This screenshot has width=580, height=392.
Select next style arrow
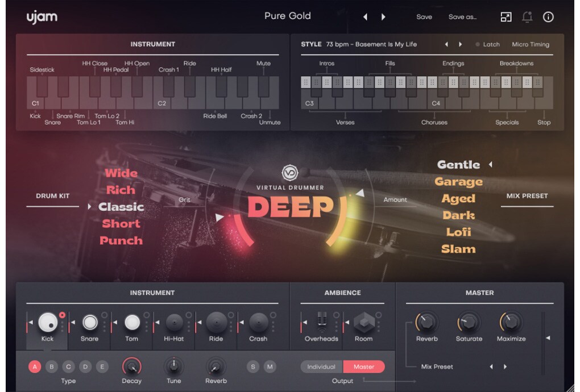point(461,44)
